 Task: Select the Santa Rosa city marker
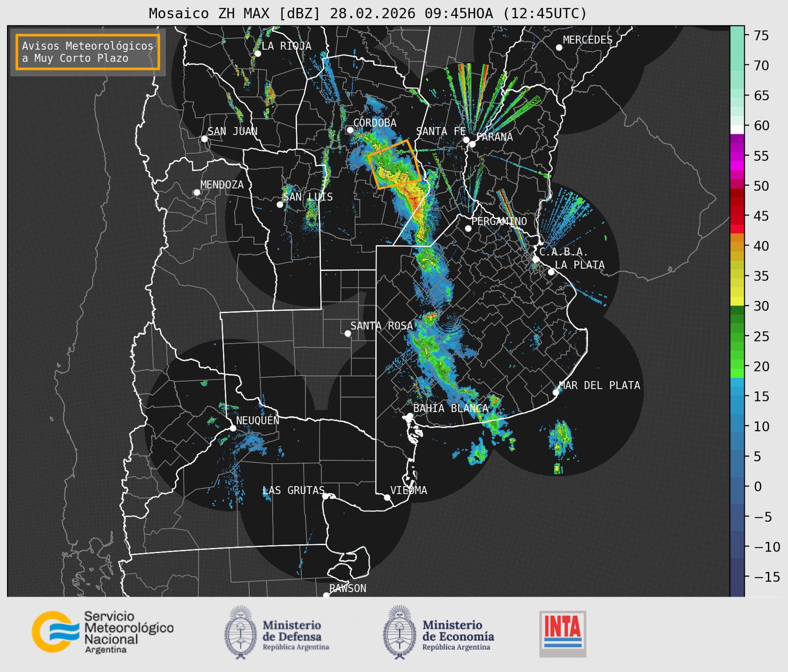click(348, 333)
